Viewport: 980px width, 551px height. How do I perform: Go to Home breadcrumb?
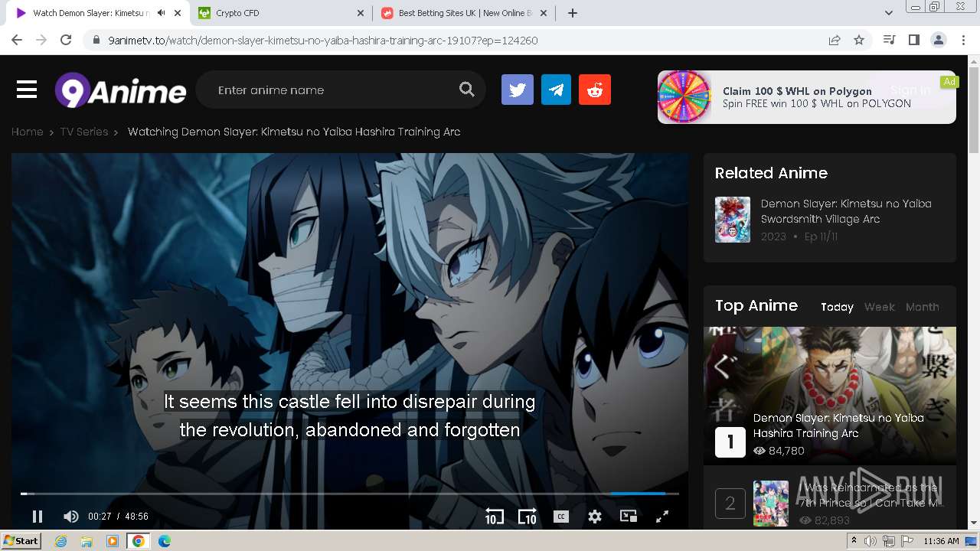[x=27, y=132]
